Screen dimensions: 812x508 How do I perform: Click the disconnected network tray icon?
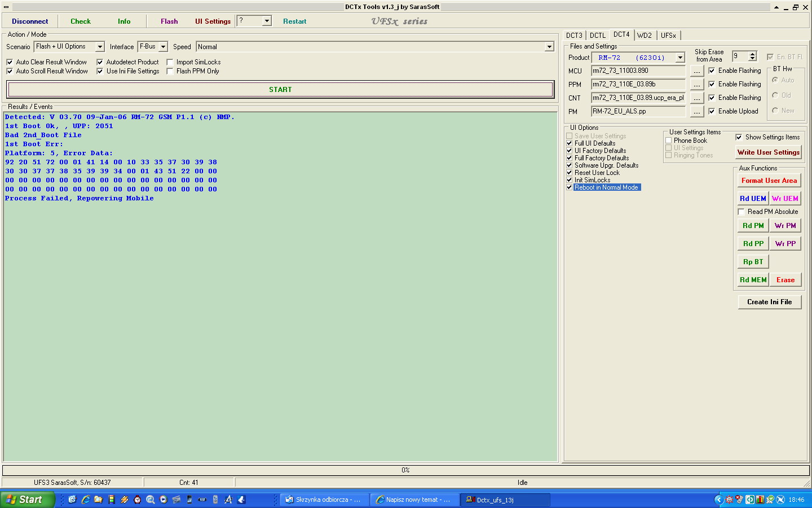pyautogui.click(x=739, y=500)
